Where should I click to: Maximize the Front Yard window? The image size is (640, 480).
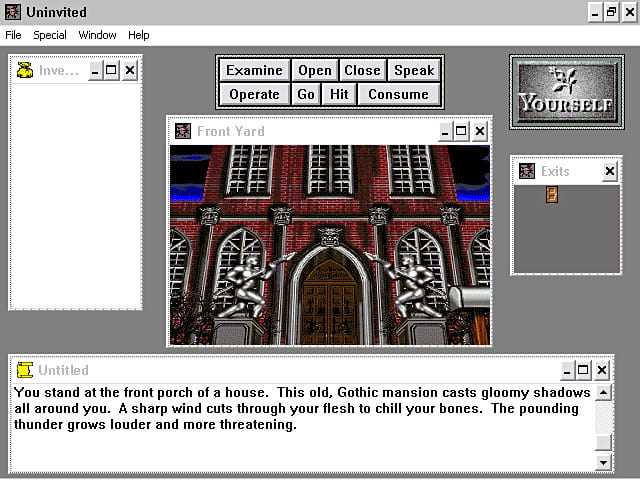461,131
